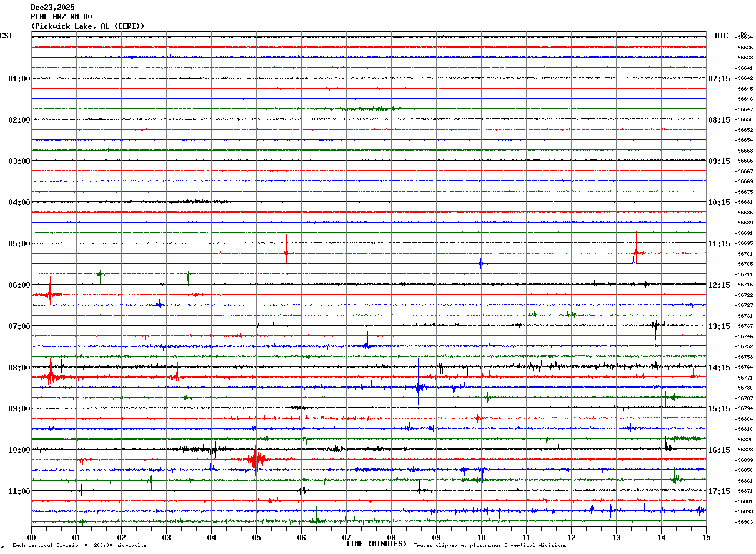
Task: Click the DC offset value -96794
Action: click(744, 409)
